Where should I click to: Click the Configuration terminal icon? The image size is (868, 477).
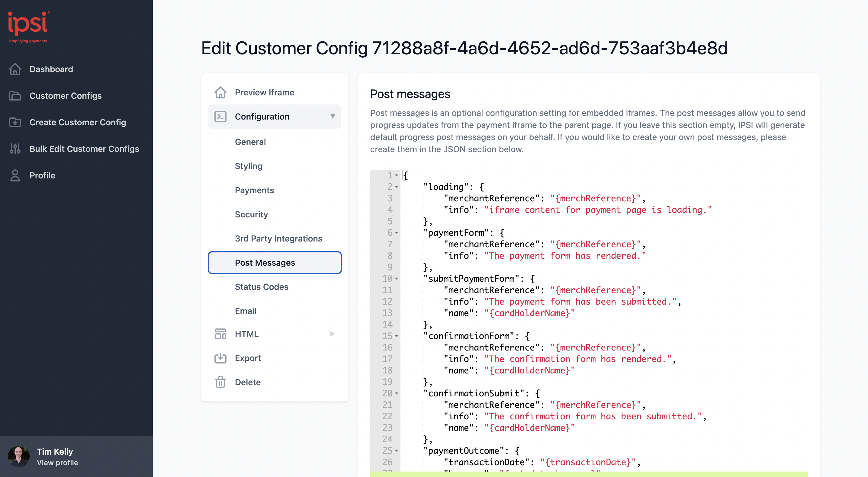point(221,116)
